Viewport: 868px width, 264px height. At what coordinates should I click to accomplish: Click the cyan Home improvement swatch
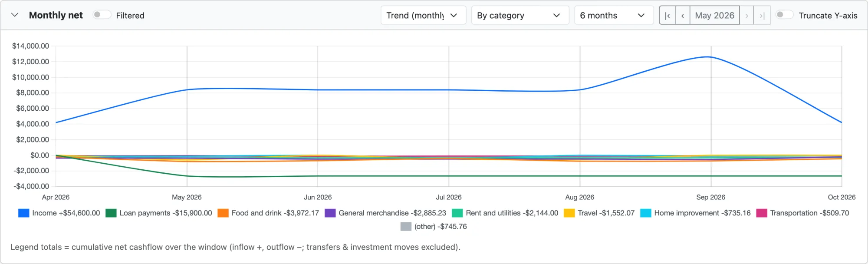646,213
